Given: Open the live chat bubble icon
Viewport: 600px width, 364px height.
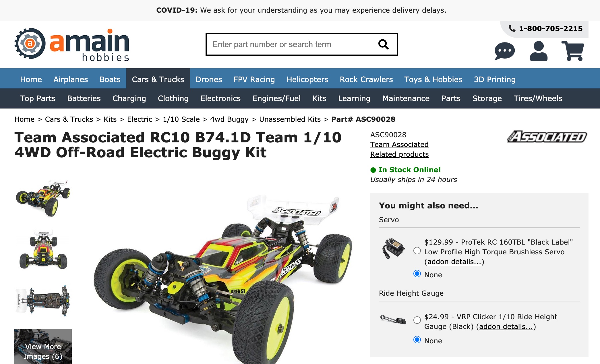Looking at the screenshot, I should [505, 51].
